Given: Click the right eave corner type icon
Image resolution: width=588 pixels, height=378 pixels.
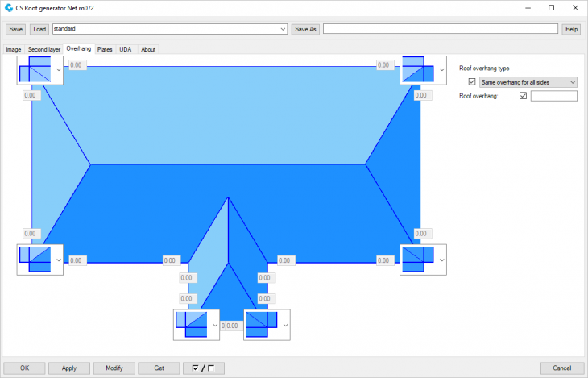Looking at the screenshot, I should 418,260.
